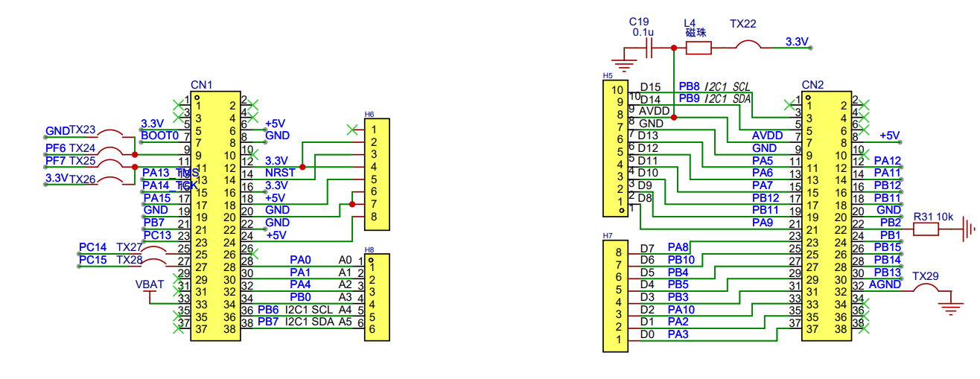Click the TX24 jumper on the PF6 line
This screenshot has width=980, height=379.
click(112, 153)
